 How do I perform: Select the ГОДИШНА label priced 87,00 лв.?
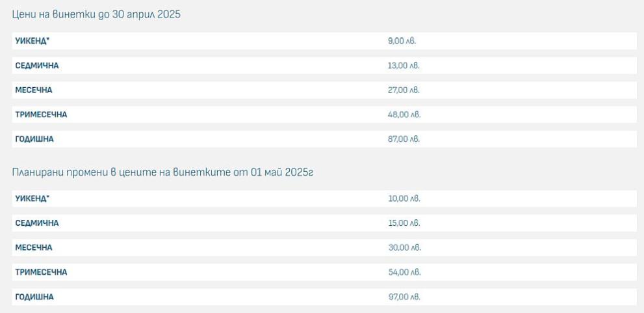point(34,139)
